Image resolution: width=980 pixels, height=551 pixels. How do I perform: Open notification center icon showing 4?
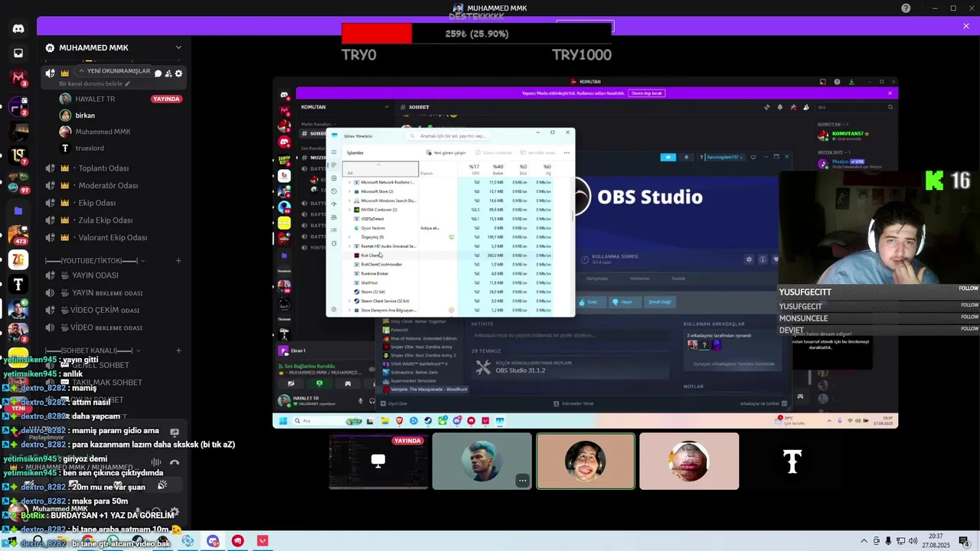point(965,541)
